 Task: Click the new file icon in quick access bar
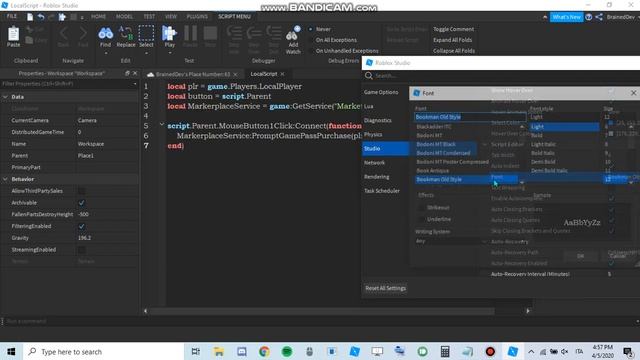30,17
